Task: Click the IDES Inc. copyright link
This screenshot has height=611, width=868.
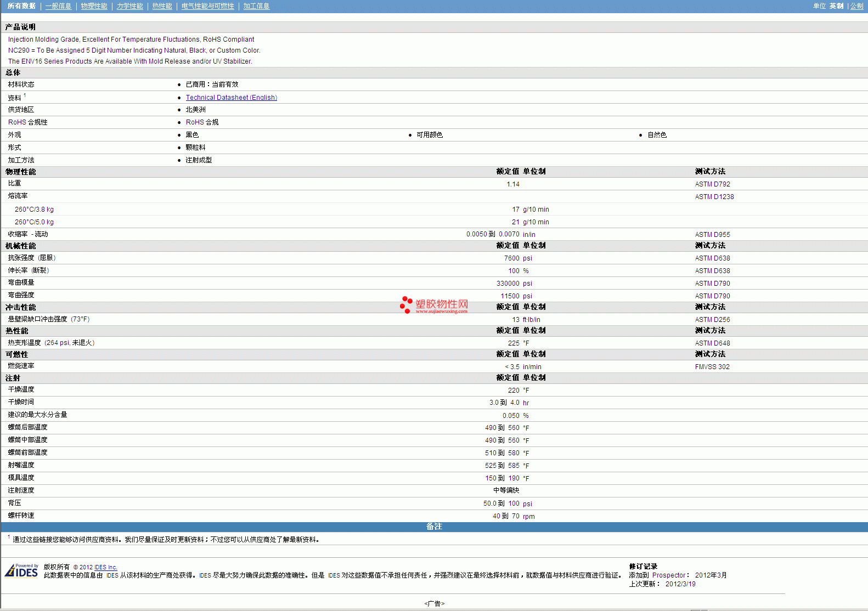Action: click(105, 567)
